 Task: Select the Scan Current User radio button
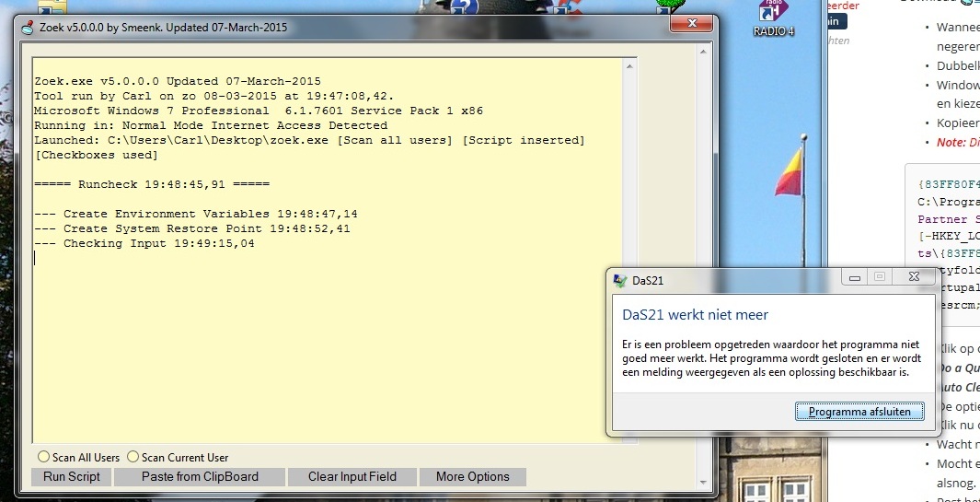[x=133, y=457]
